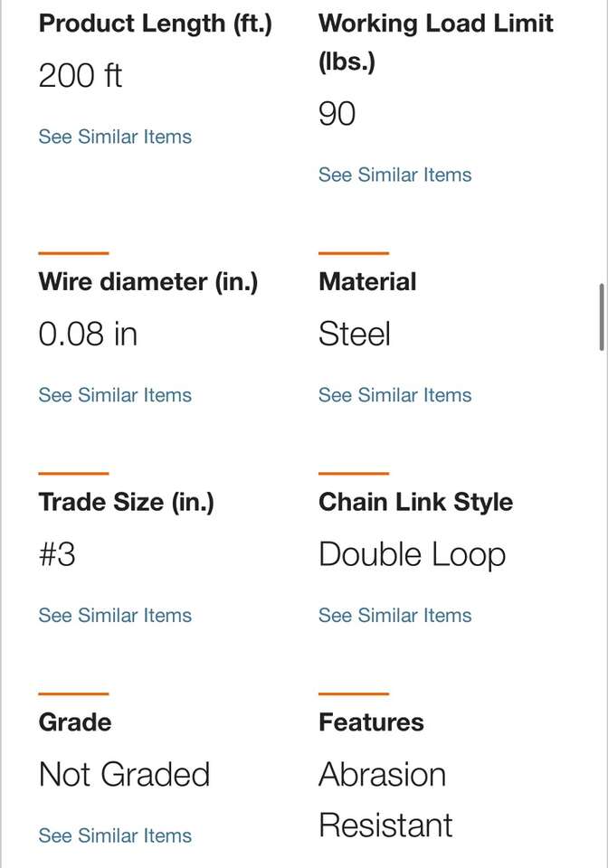Click See Similar Items under Trade Size
Viewport: 608px width, 868px height.
pos(115,616)
